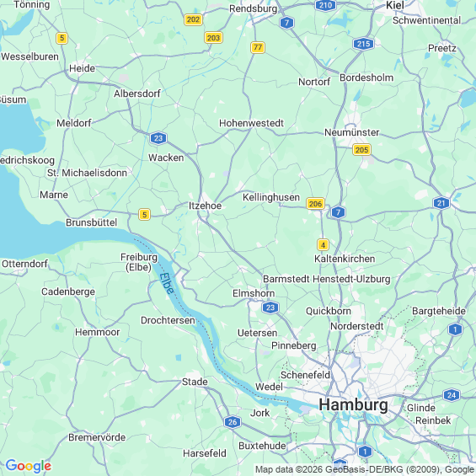
Task: Select the Neumünster city label
Action: point(352,132)
